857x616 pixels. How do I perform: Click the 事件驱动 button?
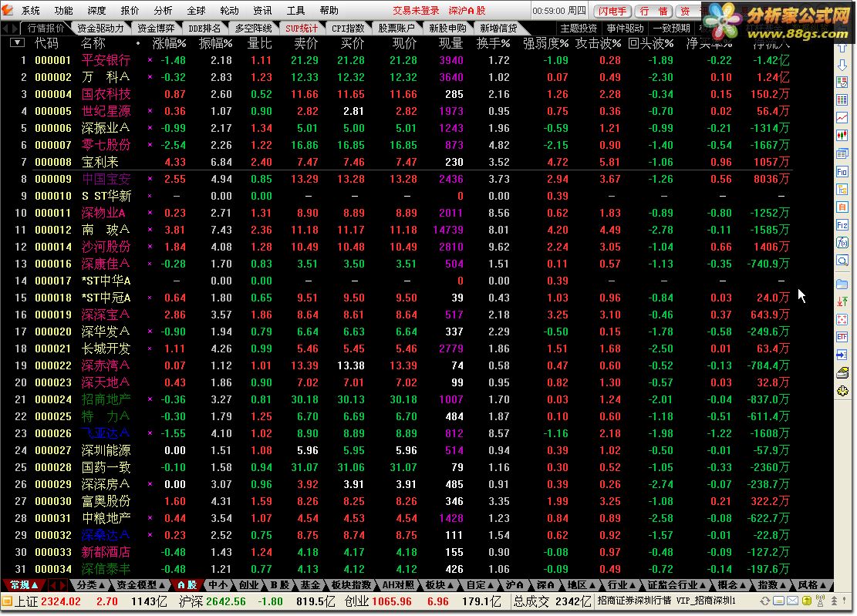[625, 28]
